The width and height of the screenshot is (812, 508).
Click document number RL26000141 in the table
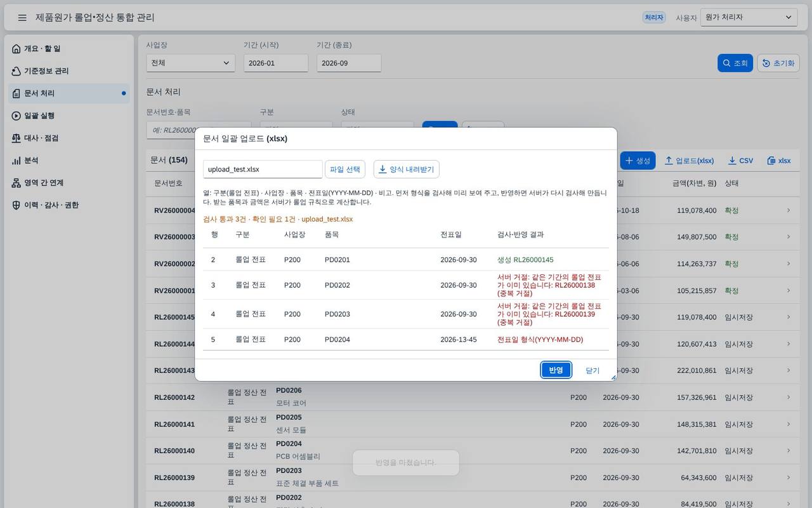174,424
